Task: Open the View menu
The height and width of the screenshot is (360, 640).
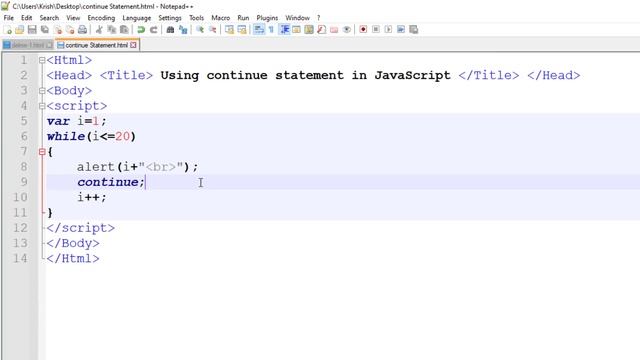Action: [73, 18]
